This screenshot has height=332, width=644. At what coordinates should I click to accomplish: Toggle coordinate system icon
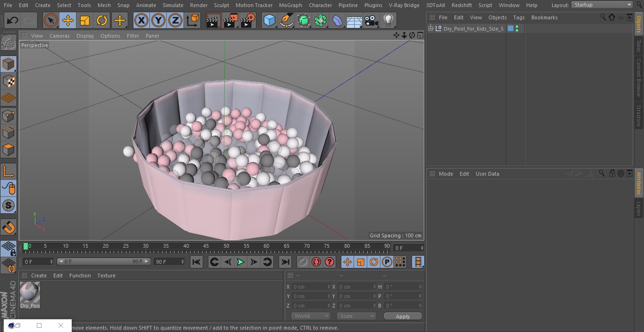193,21
